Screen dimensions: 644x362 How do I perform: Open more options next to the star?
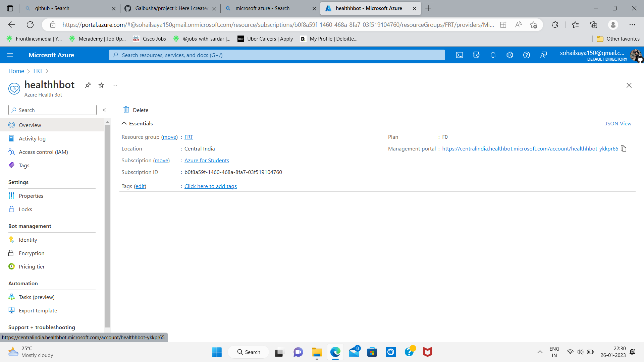[115, 85]
